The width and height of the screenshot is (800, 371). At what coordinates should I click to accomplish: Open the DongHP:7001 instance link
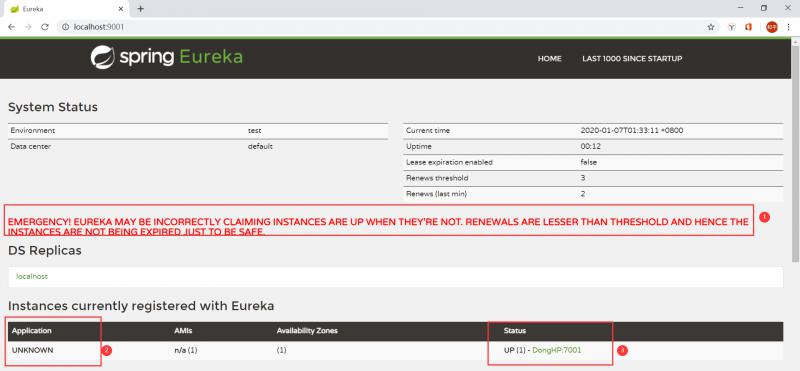click(557, 350)
